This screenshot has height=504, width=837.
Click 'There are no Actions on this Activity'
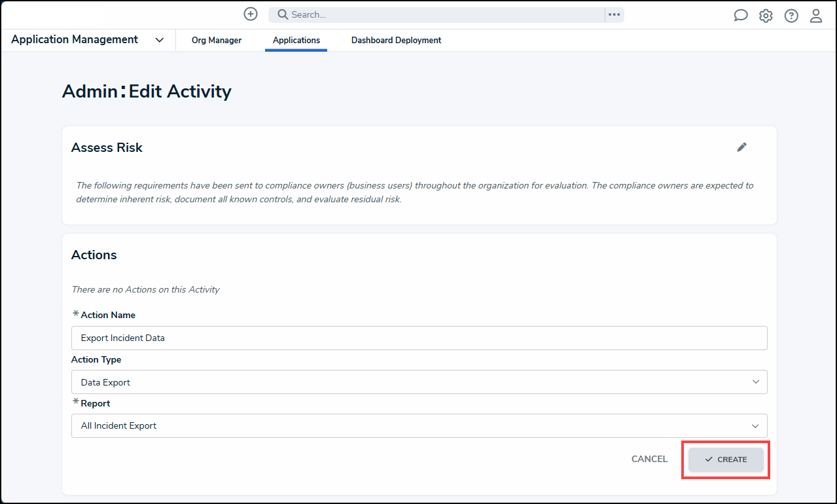pos(145,289)
